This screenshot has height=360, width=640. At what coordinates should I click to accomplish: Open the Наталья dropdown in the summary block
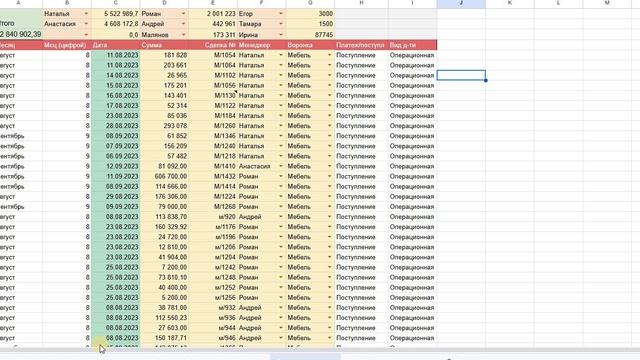[x=86, y=14]
